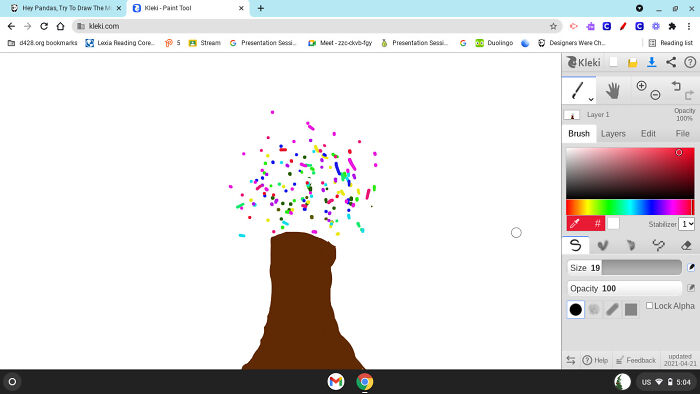Click the rainbow hue slider
The image size is (700, 394).
pyautogui.click(x=630, y=207)
